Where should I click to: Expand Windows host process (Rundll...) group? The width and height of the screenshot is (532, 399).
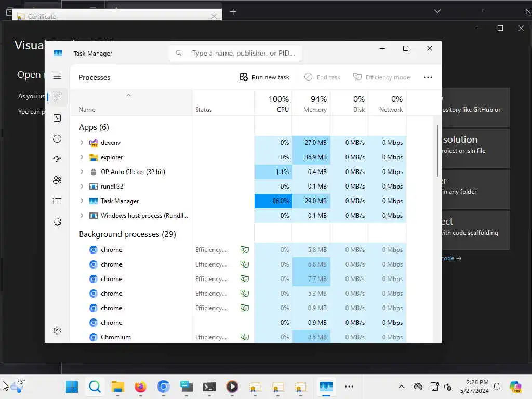[x=82, y=216]
